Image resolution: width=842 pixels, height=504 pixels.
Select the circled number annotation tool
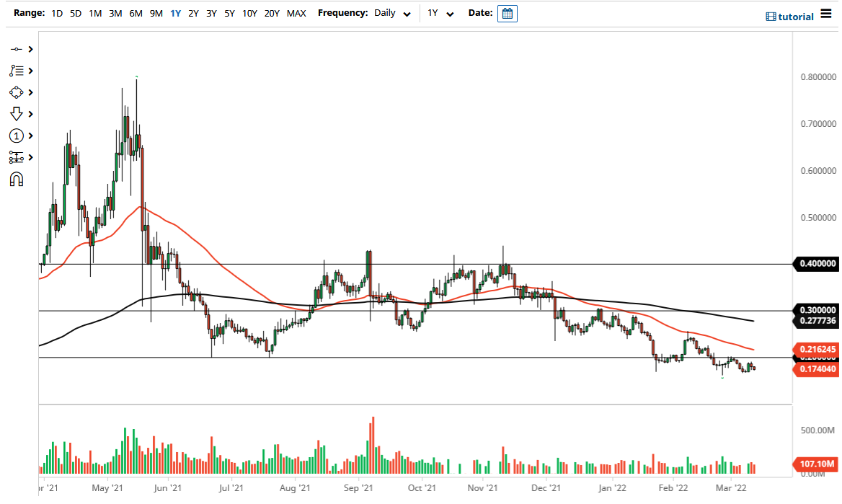coord(18,136)
